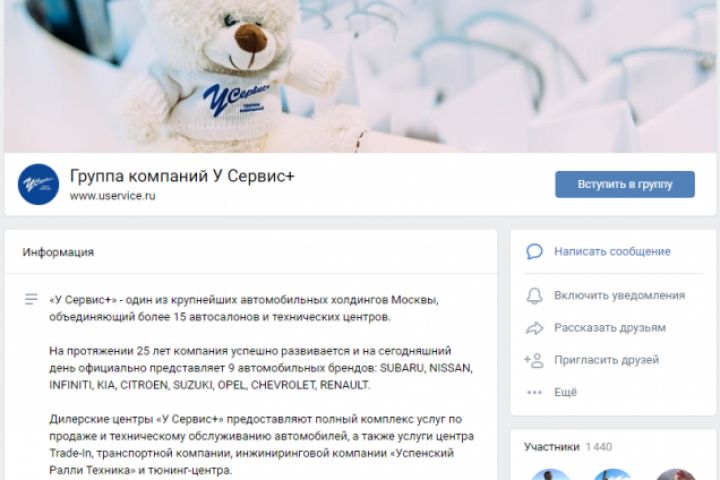
Task: Click the Информация section header
Action: (58, 252)
